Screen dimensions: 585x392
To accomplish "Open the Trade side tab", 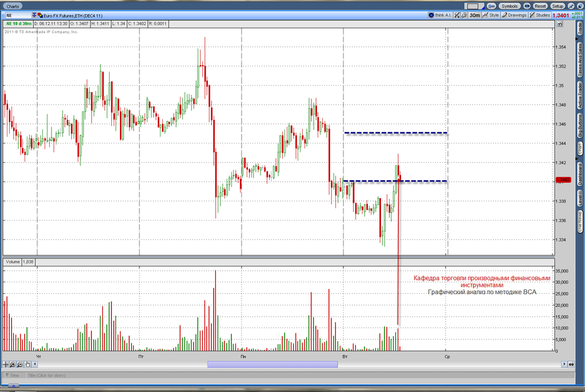I will tap(580, 29).
